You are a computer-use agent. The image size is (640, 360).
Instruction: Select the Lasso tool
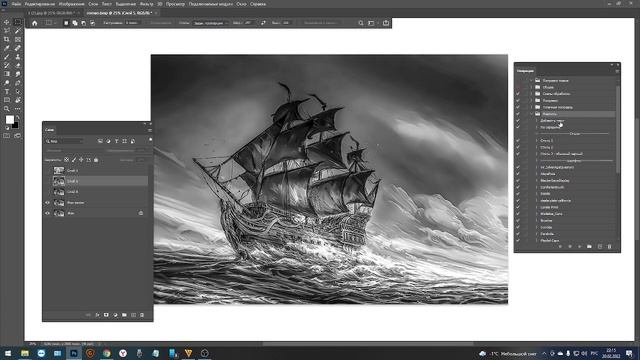(x=7, y=31)
